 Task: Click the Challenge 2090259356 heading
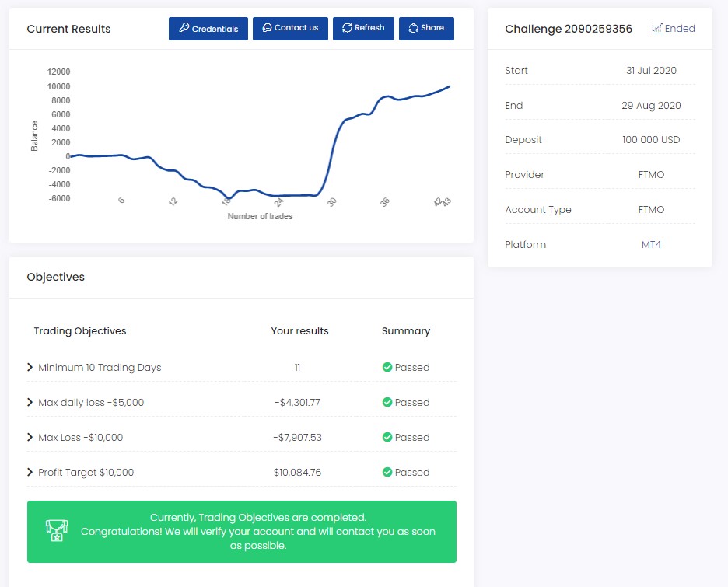tap(568, 29)
